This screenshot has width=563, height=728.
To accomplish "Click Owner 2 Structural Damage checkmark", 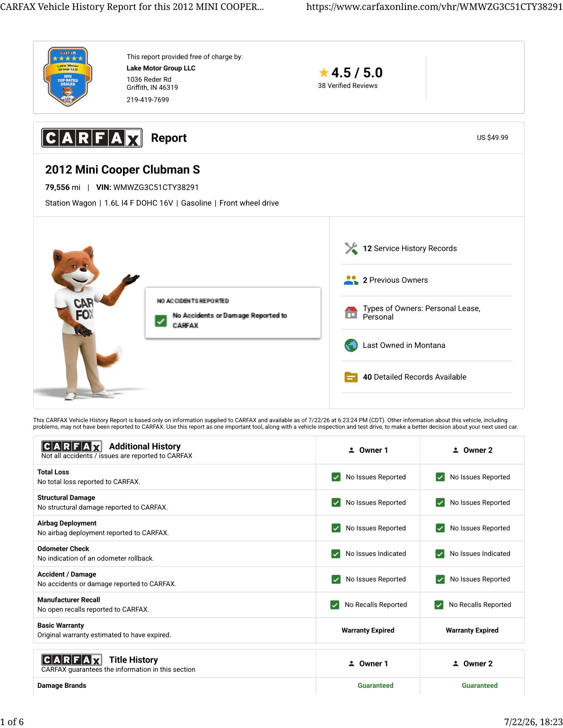I will coord(440,503).
